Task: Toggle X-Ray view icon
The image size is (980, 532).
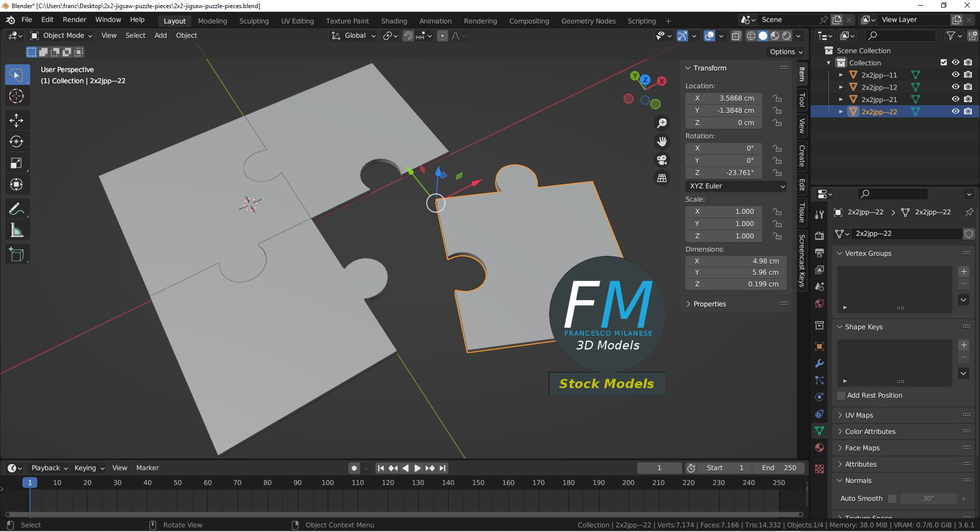Action: click(736, 36)
